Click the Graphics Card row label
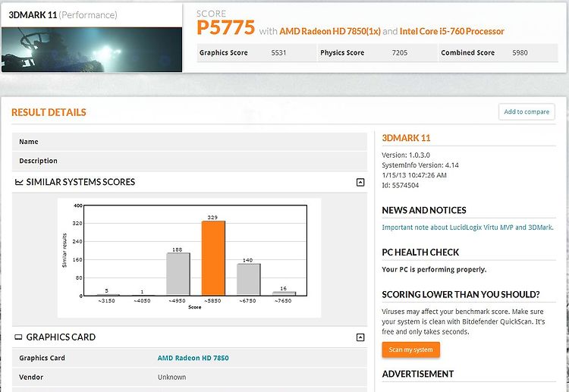The image size is (569, 392). click(42, 358)
